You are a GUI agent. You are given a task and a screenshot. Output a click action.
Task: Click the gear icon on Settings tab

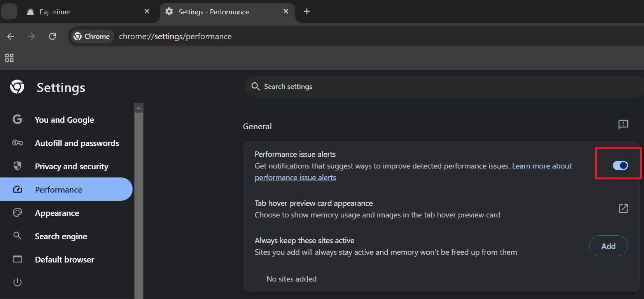pyautogui.click(x=169, y=11)
